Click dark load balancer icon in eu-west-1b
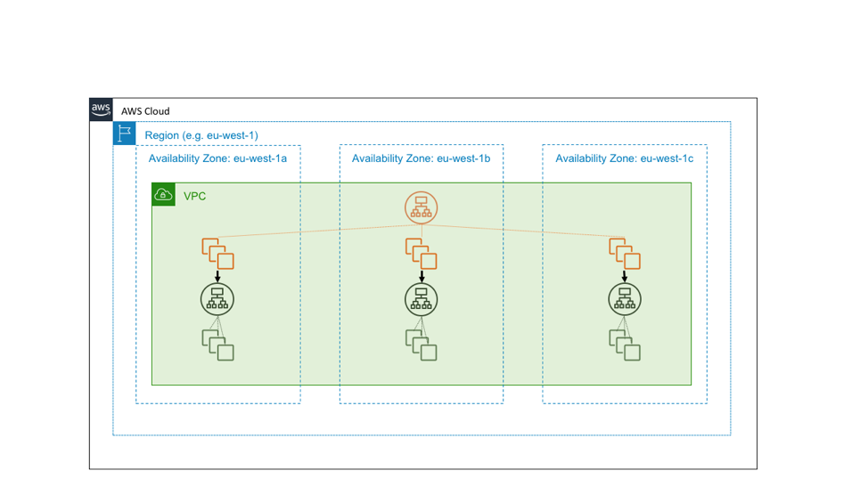 click(x=422, y=299)
